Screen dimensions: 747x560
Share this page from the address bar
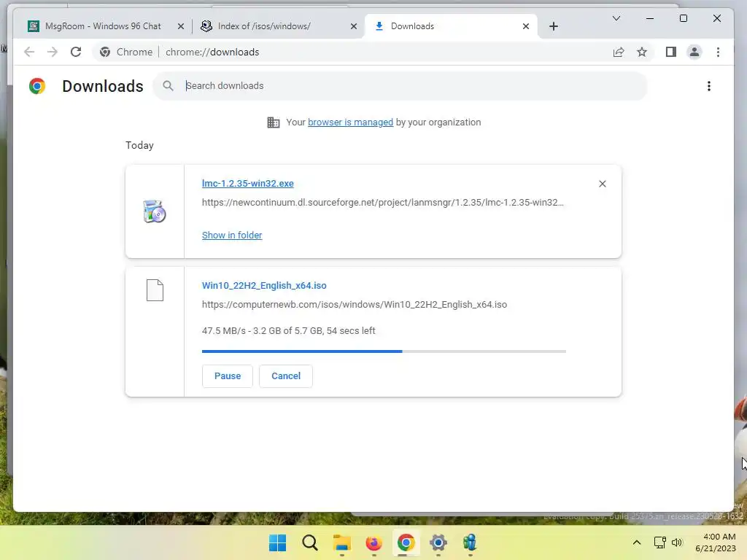[619, 52]
